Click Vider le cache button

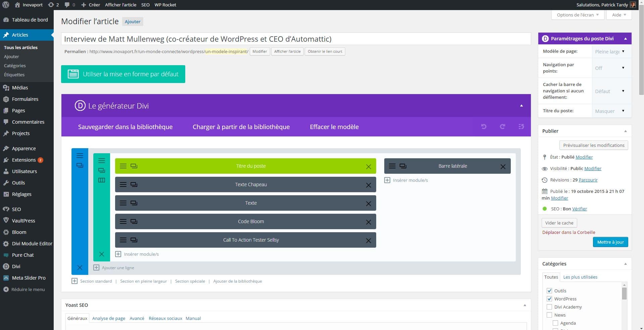(x=559, y=223)
